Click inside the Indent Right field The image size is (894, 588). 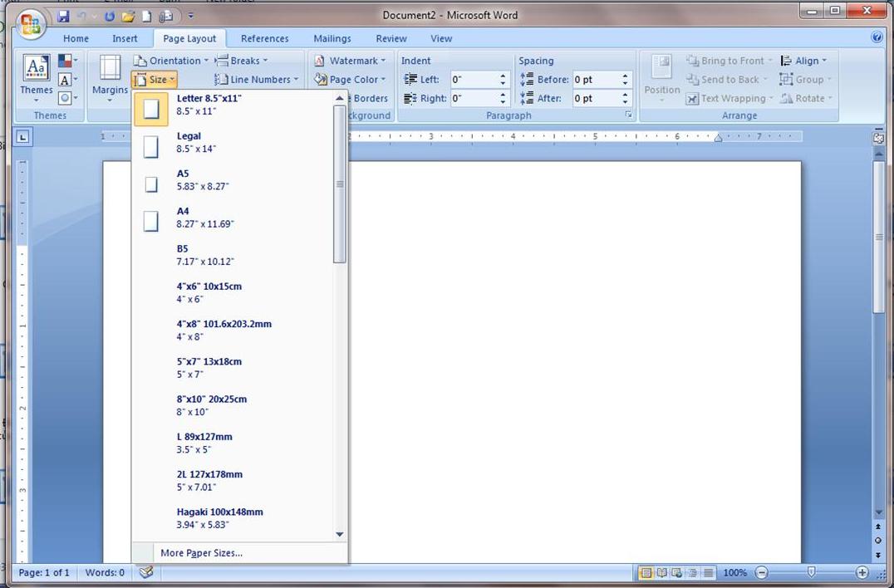[474, 98]
